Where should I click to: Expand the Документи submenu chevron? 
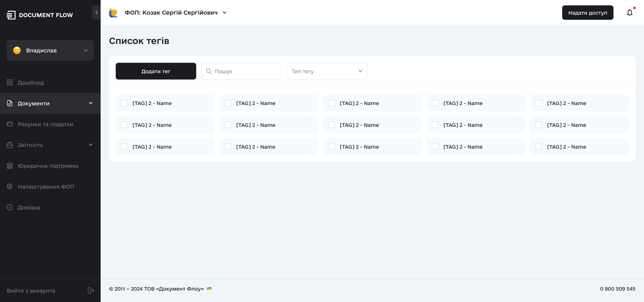(91, 103)
